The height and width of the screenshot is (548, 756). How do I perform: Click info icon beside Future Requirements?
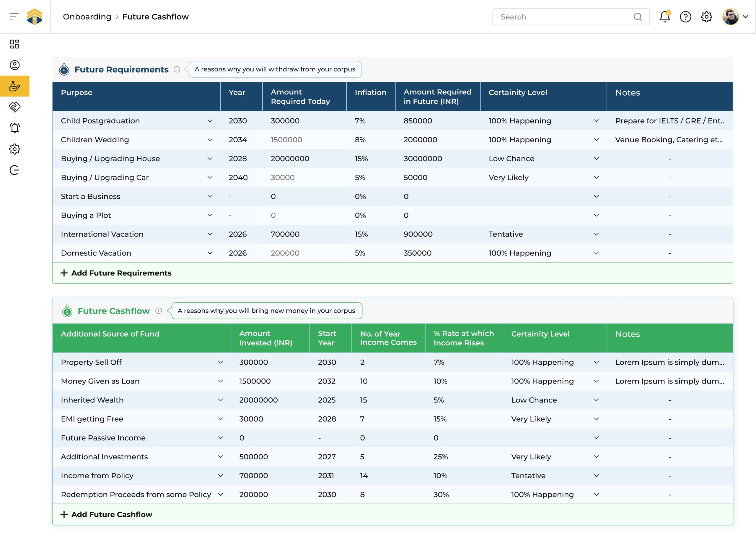(x=177, y=69)
